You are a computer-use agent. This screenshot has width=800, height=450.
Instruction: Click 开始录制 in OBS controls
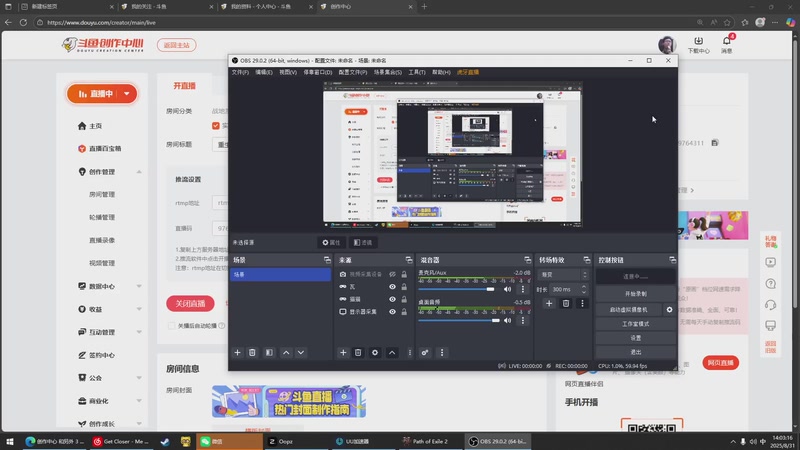(636, 294)
